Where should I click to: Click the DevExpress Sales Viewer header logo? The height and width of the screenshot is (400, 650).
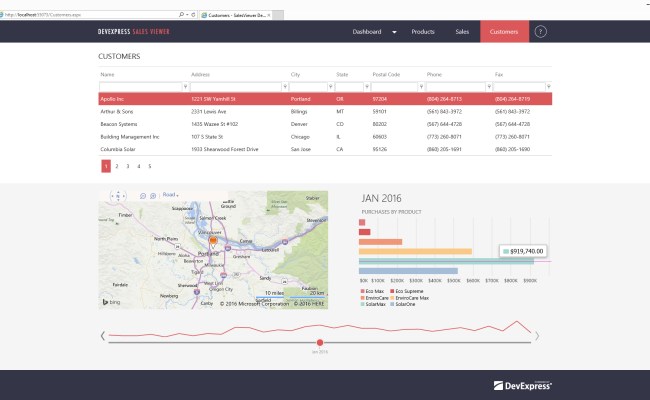point(133,32)
